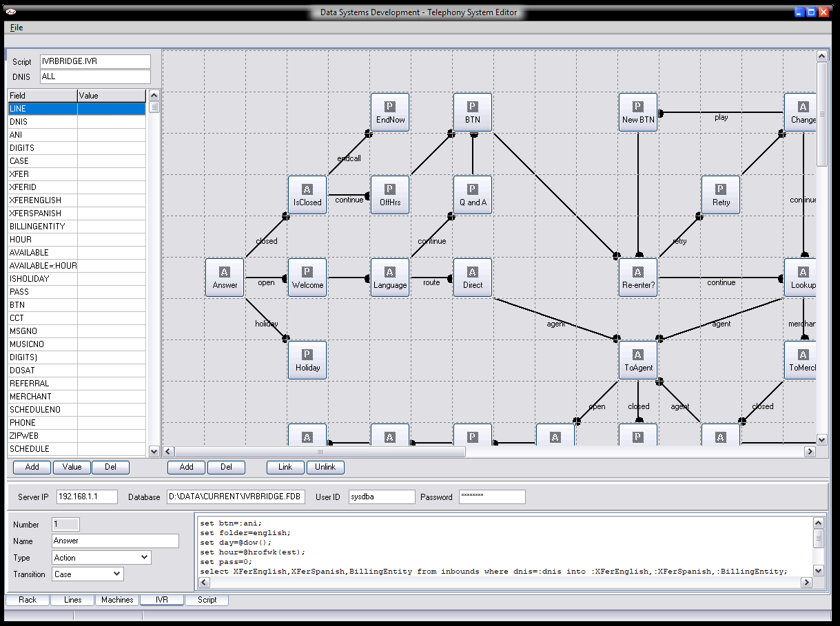Click the Unlink button
This screenshot has height=626, width=840.
pos(325,467)
